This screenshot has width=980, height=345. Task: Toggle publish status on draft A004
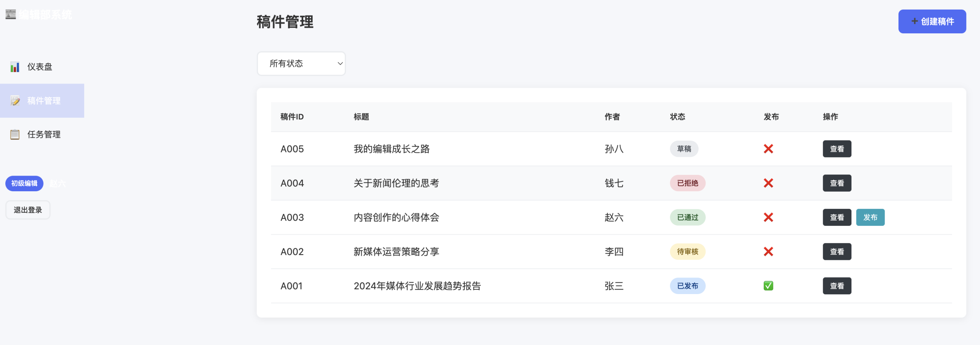point(769,183)
